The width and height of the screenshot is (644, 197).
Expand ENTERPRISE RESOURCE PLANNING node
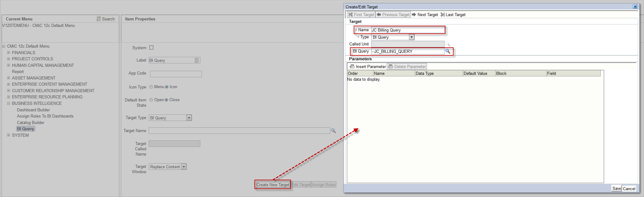click(x=9, y=97)
